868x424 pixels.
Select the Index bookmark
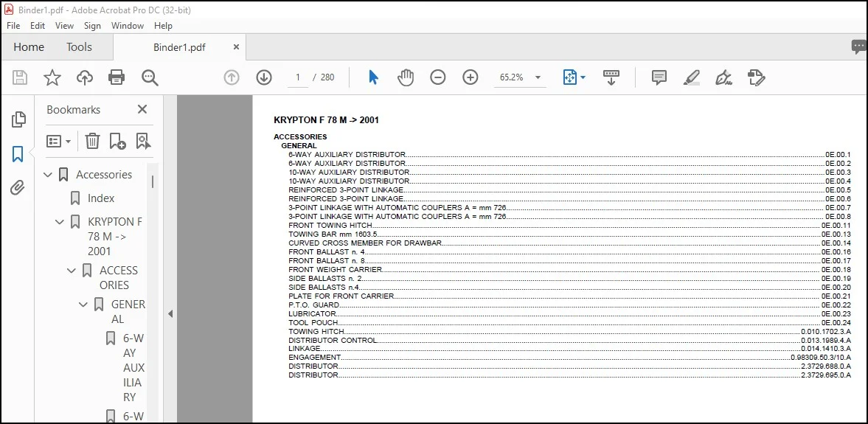tap(101, 198)
